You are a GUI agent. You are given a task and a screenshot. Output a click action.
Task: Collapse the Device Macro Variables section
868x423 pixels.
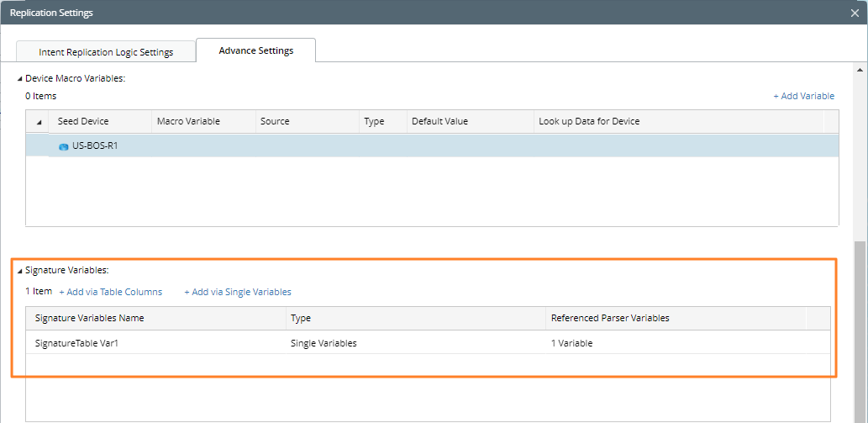(x=20, y=78)
